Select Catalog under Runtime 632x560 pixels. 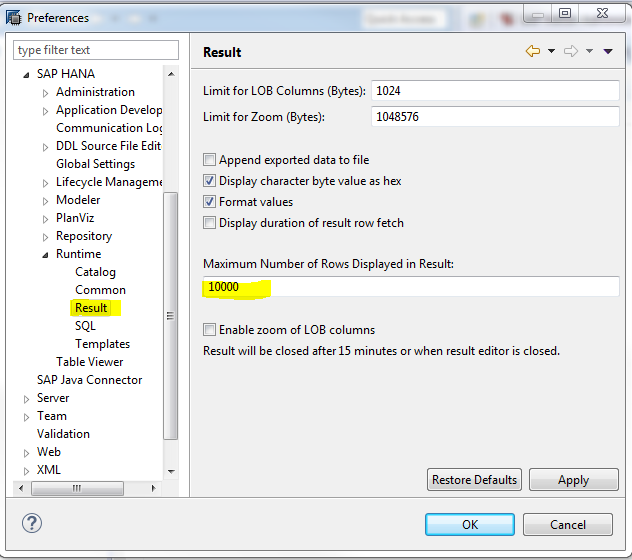[x=96, y=272]
